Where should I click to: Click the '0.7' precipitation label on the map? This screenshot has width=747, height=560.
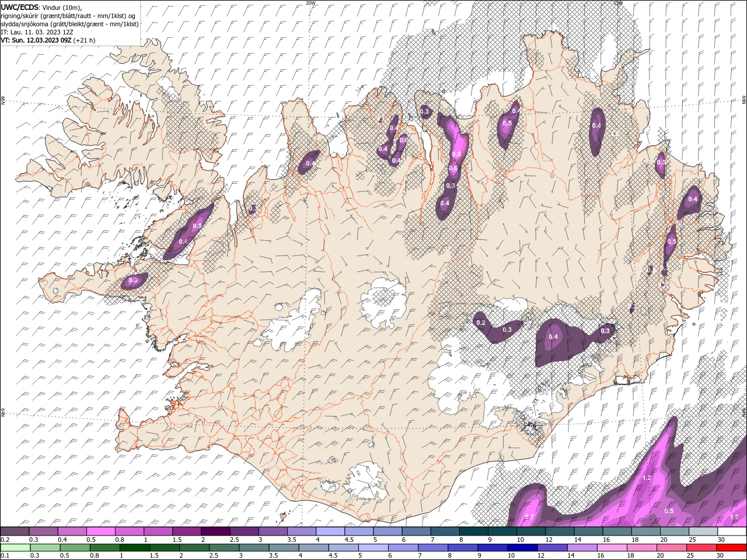tap(529, 517)
